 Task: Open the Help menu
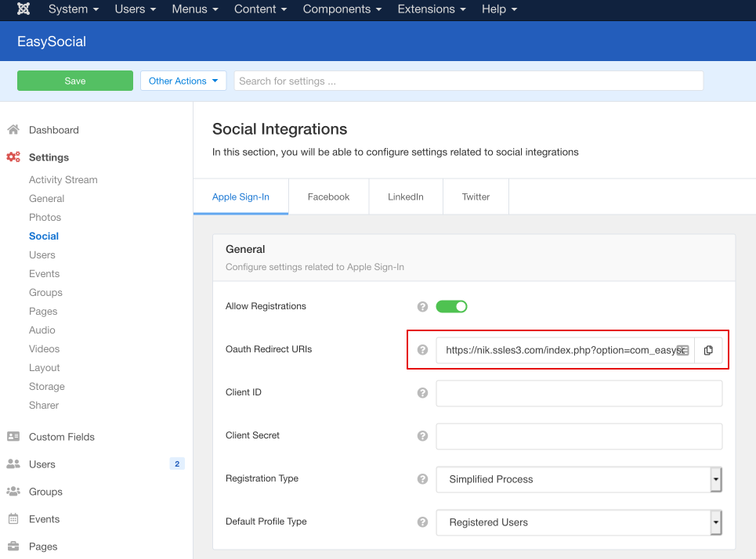click(499, 9)
